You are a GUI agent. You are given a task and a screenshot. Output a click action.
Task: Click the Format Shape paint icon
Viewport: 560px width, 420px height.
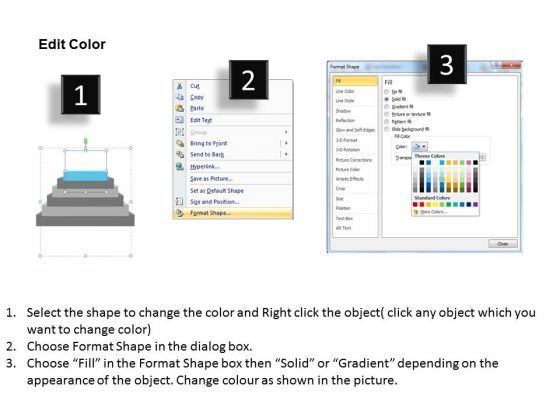(180, 213)
